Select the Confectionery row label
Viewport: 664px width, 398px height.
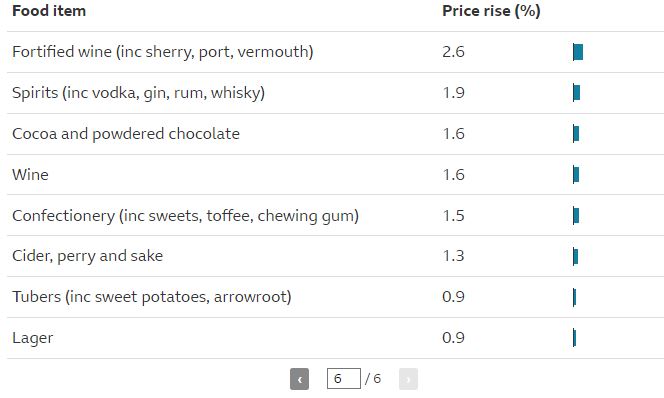pos(185,216)
